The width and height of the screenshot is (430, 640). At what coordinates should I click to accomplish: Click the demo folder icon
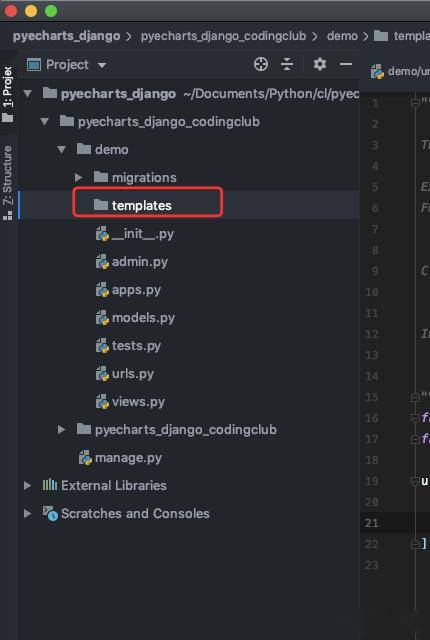[84, 149]
